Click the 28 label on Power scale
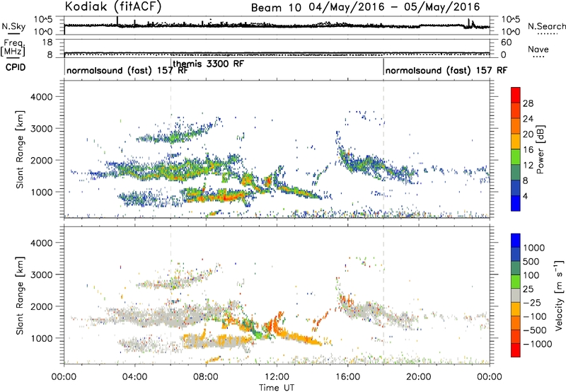Viewport: 566px width, 392px height. pyautogui.click(x=528, y=103)
